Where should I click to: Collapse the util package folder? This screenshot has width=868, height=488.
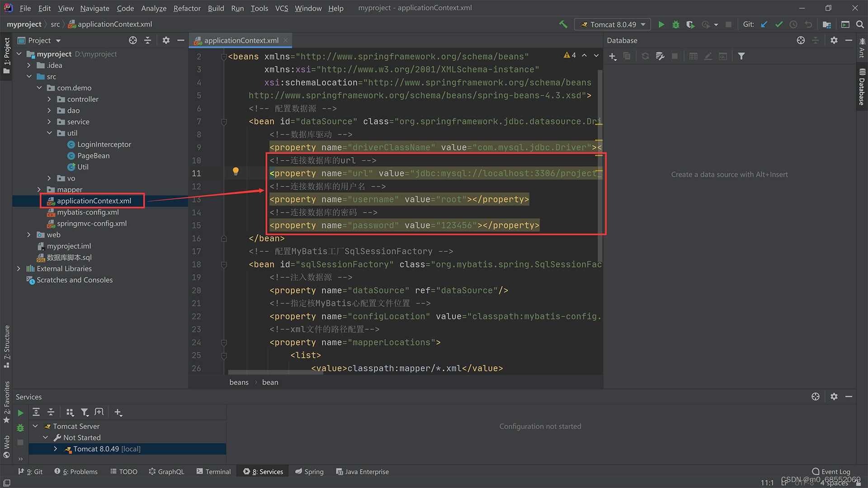pyautogui.click(x=49, y=133)
